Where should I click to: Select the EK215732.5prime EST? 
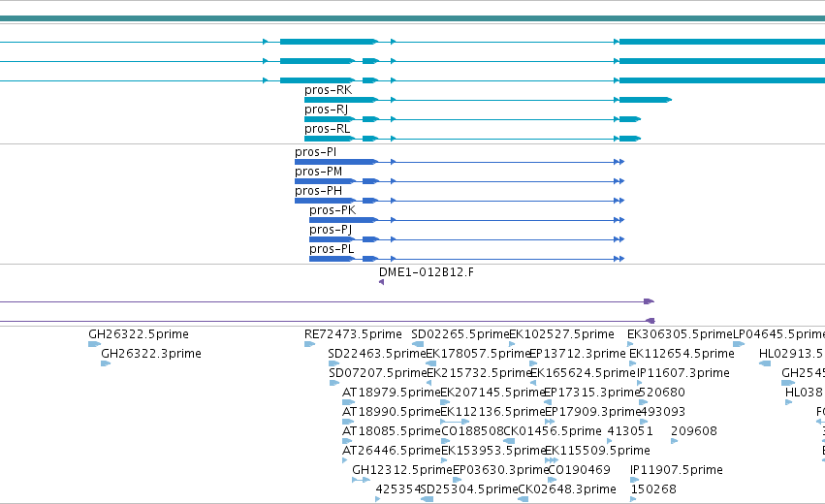pos(479,373)
